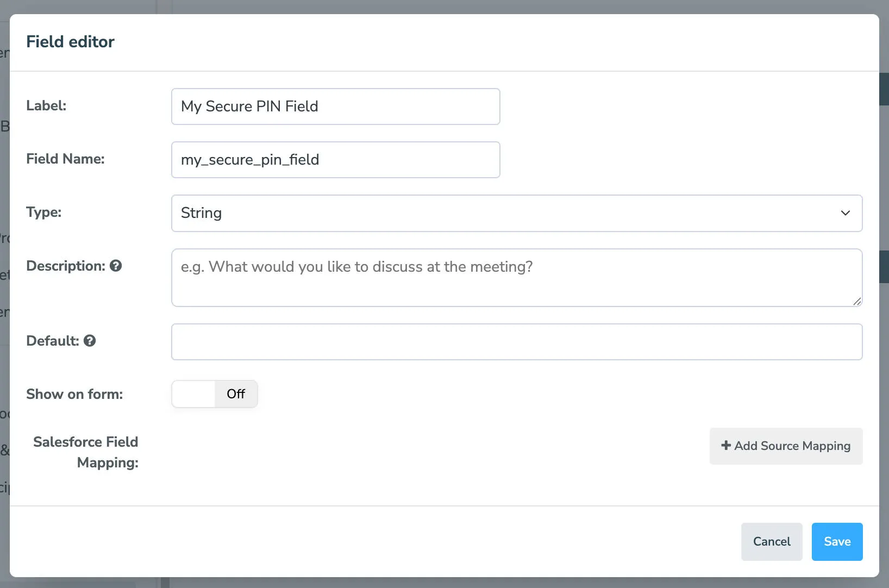Click the plus icon on Add Source Mapping

click(727, 446)
